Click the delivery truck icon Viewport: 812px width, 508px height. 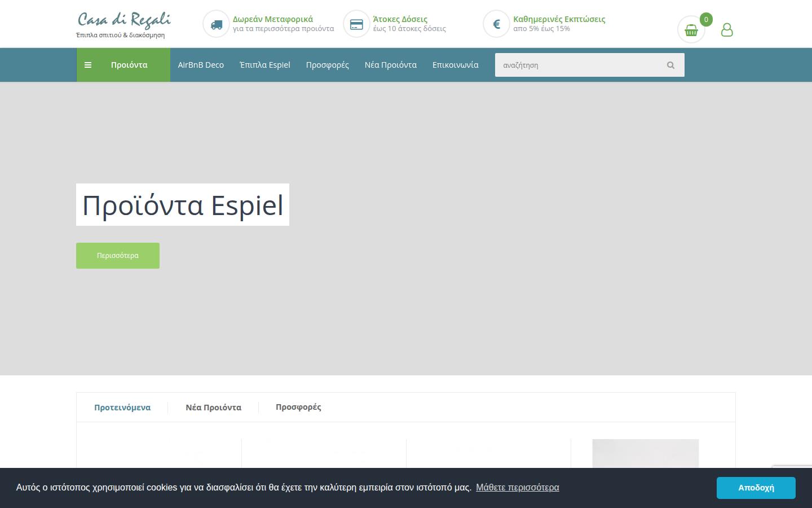(217, 24)
